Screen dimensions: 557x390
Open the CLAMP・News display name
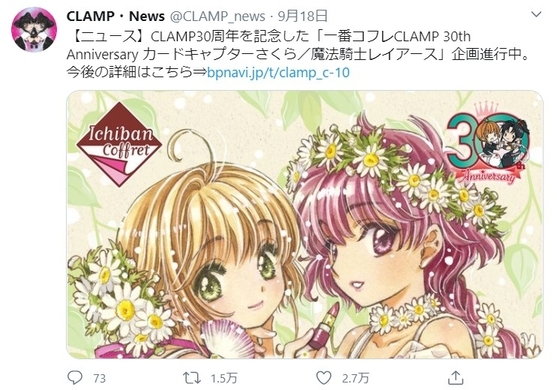pos(115,16)
